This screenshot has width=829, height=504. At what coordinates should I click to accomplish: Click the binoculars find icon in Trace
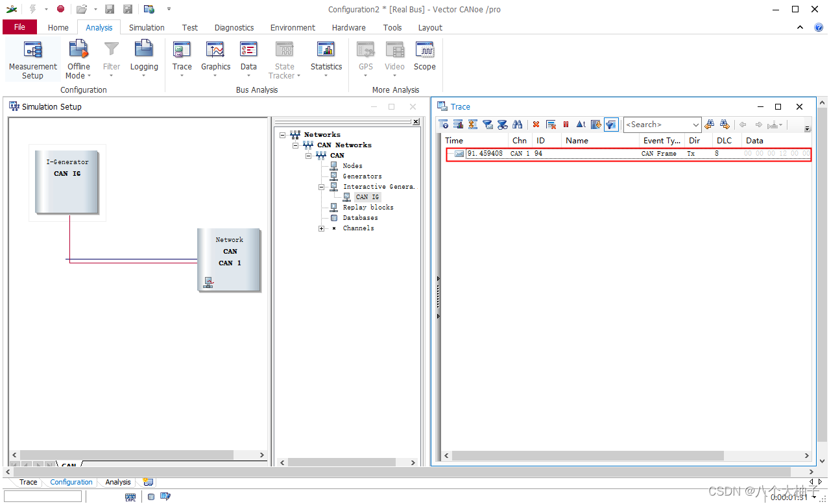pos(517,125)
